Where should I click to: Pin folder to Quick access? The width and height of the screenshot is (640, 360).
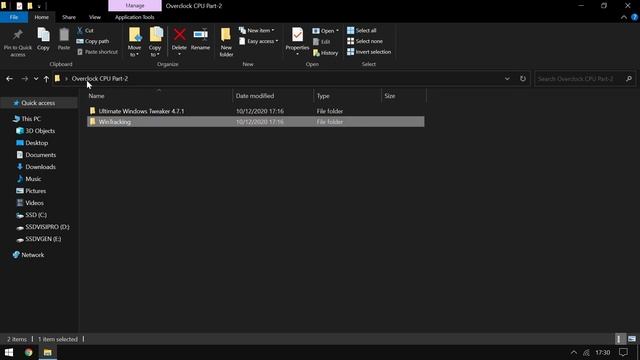[x=18, y=42]
